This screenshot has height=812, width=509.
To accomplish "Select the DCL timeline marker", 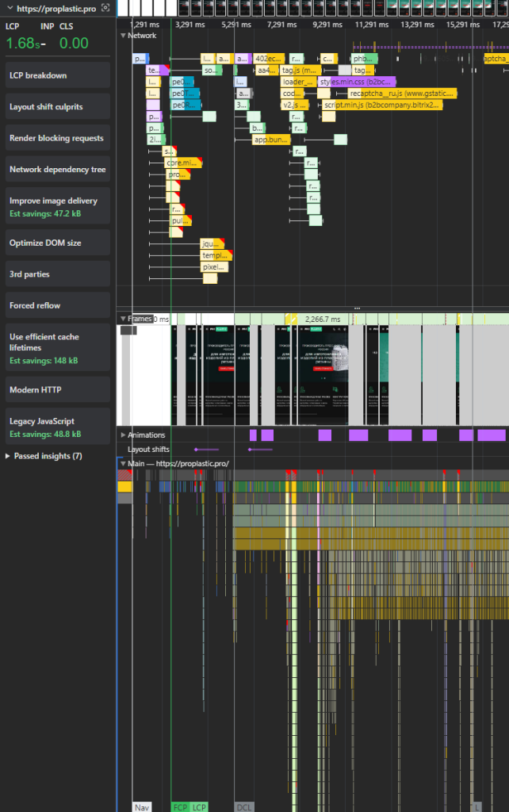I will pos(244,806).
